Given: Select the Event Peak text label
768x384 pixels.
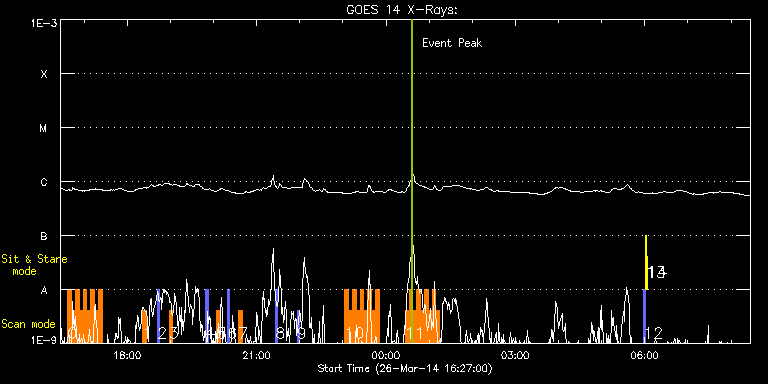Looking at the screenshot, I should click(x=452, y=43).
